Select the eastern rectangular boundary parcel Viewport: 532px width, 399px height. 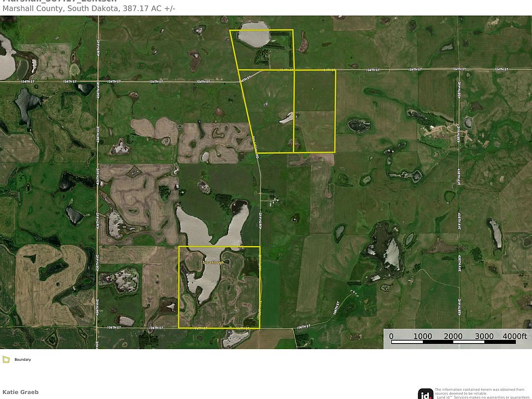click(x=315, y=111)
